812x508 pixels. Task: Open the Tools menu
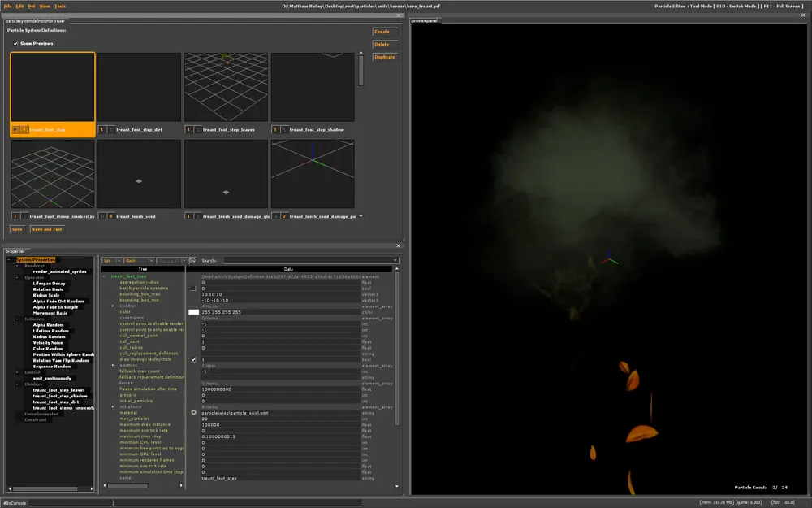click(x=60, y=6)
